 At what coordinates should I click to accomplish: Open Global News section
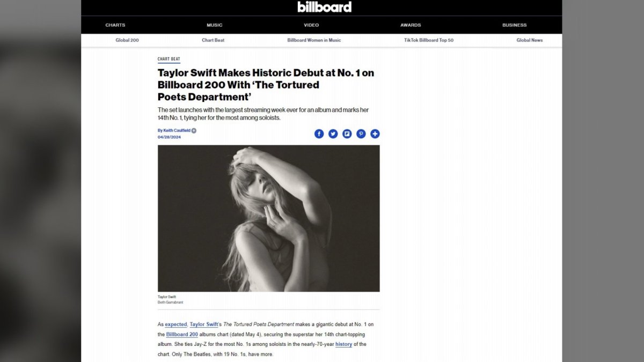point(530,40)
